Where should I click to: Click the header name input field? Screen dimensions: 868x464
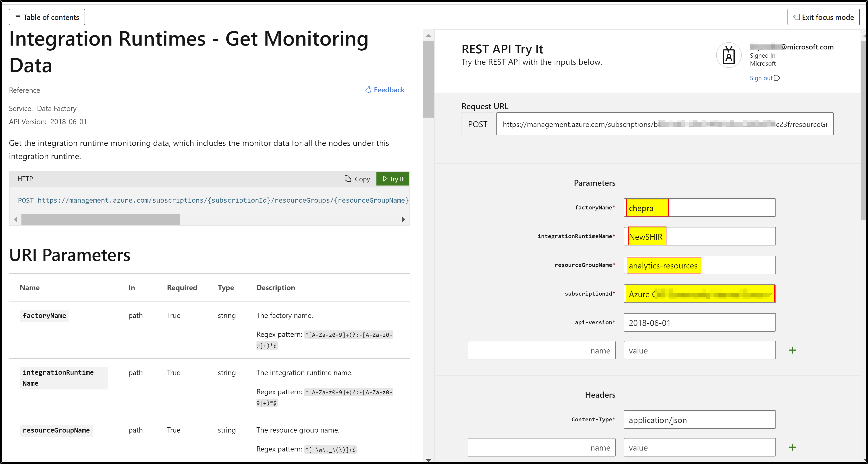click(x=541, y=447)
